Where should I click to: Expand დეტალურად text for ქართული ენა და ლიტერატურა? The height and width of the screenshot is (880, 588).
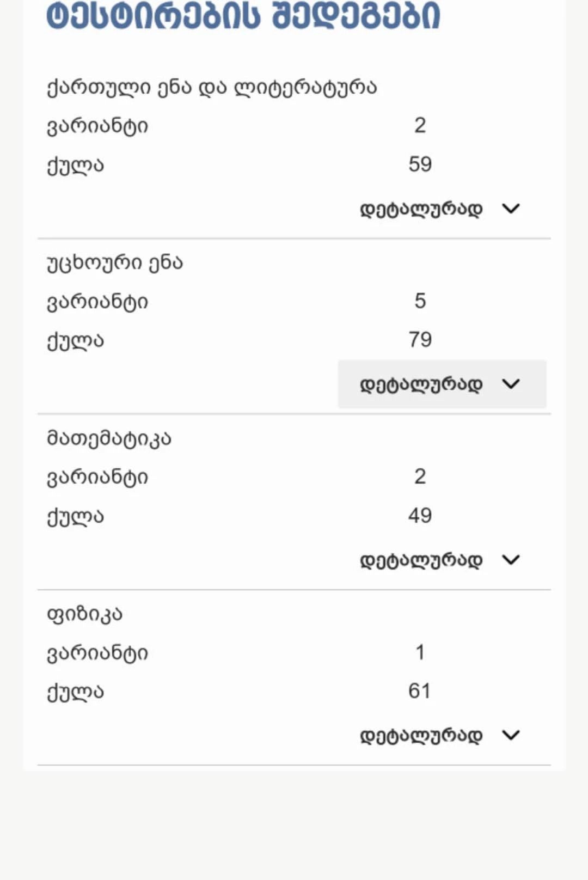pos(421,209)
